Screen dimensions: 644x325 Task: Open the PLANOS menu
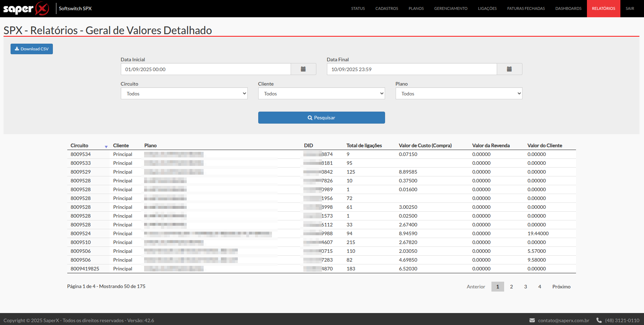click(x=416, y=8)
